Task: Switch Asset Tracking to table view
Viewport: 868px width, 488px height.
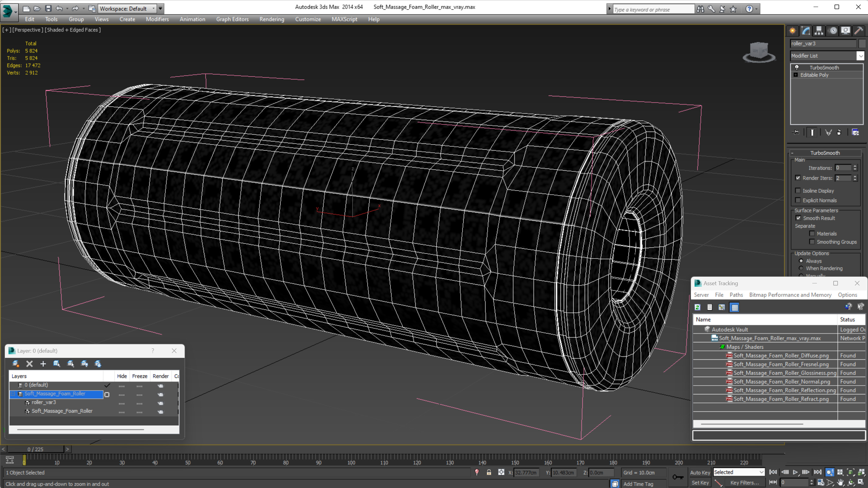Action: [x=734, y=307]
